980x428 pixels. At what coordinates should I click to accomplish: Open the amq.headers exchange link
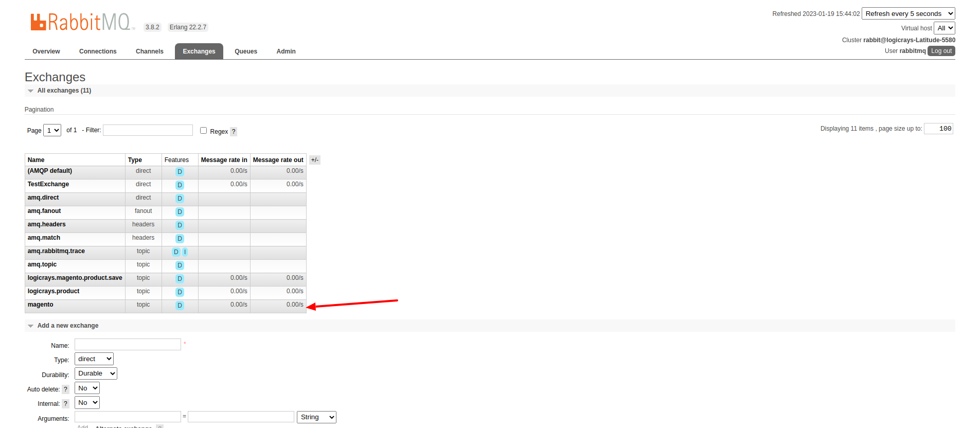click(47, 224)
